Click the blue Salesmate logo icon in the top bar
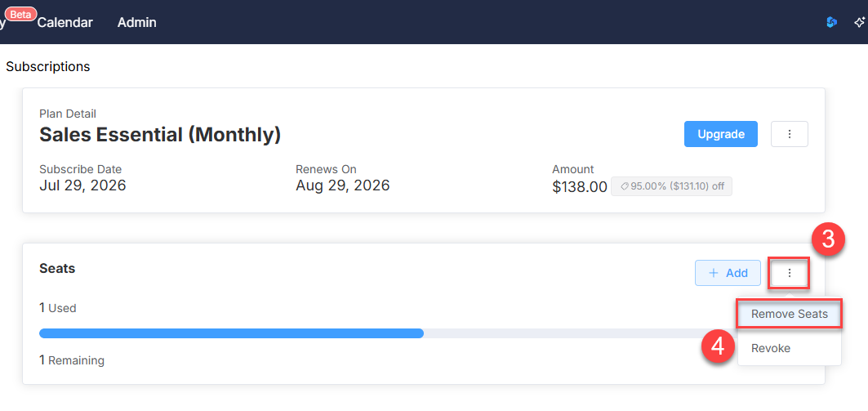This screenshot has width=868, height=411. (x=831, y=22)
